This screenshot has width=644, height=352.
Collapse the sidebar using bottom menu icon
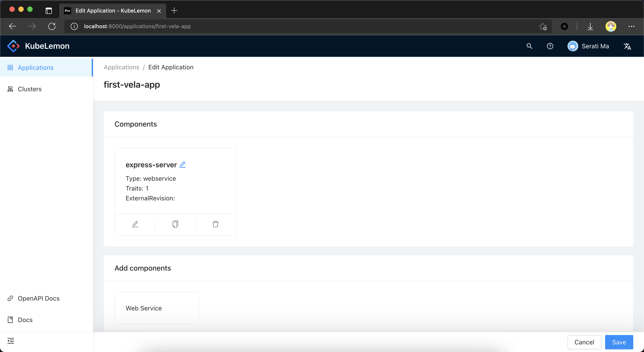pos(11,341)
